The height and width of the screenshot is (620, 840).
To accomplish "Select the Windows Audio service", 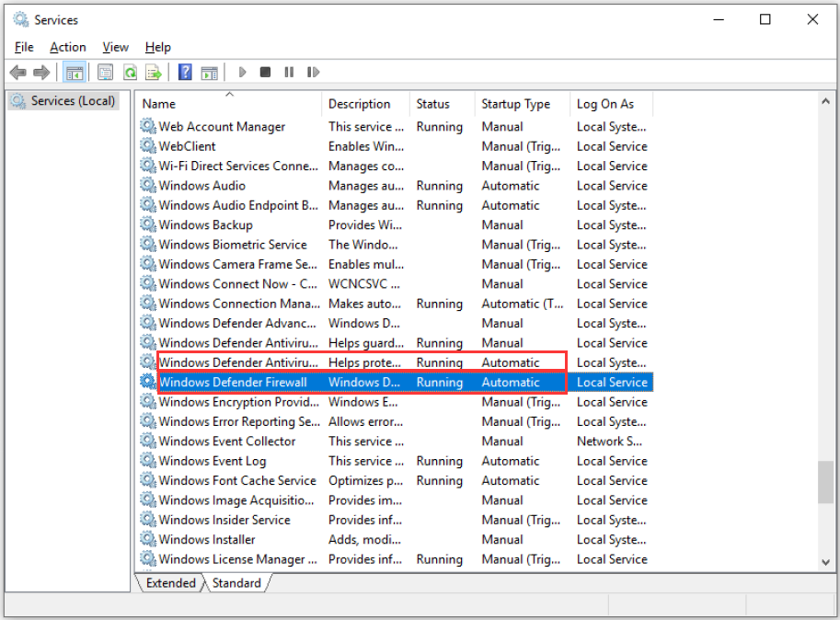I will [x=396, y=185].
